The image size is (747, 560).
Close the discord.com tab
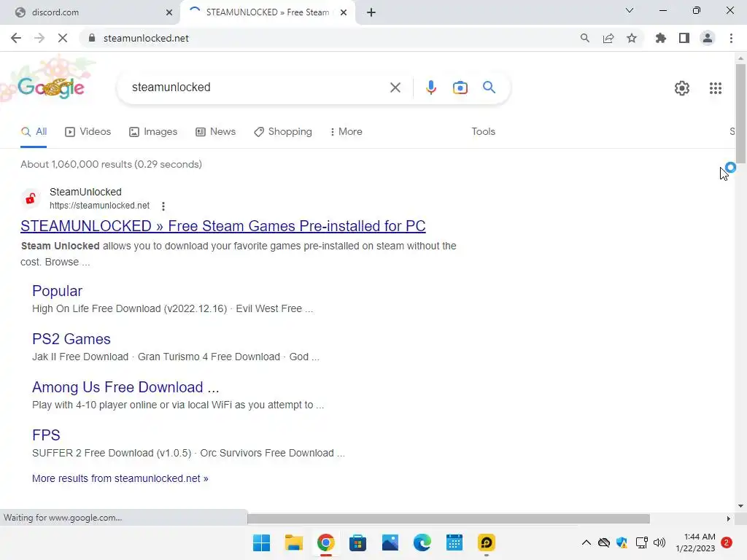click(169, 12)
